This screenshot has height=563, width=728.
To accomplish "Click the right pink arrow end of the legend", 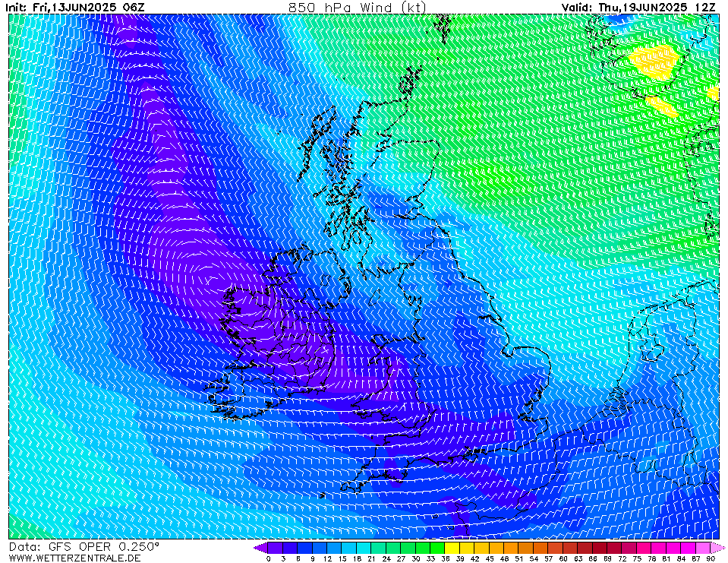I will 717,548.
